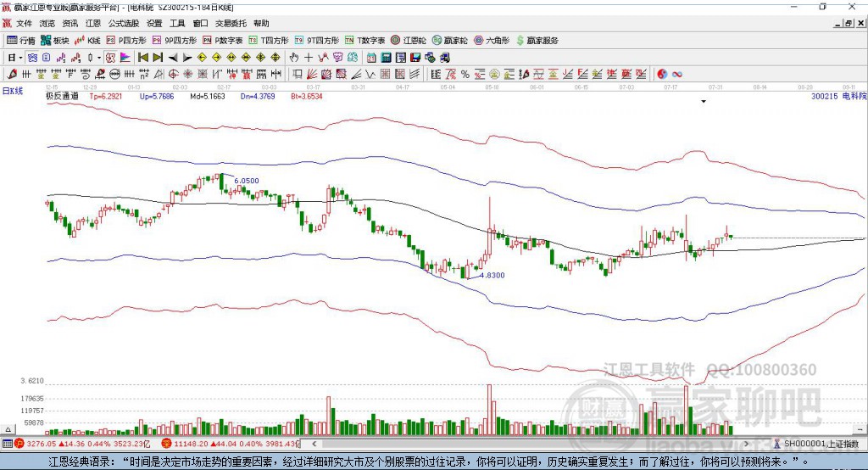The image size is (868, 470).
Task: Open the 赢家轮 wheel tool
Action: 450,41
